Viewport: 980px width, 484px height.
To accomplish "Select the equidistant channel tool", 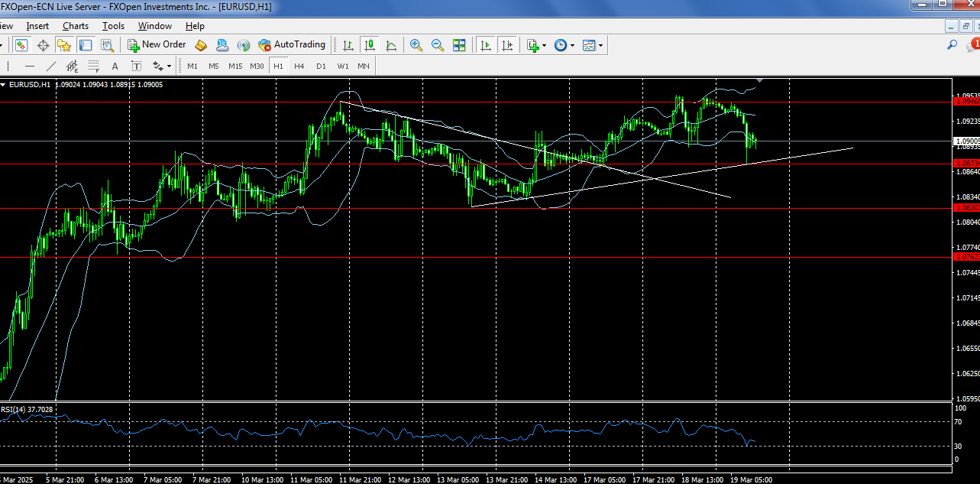I will [x=73, y=66].
